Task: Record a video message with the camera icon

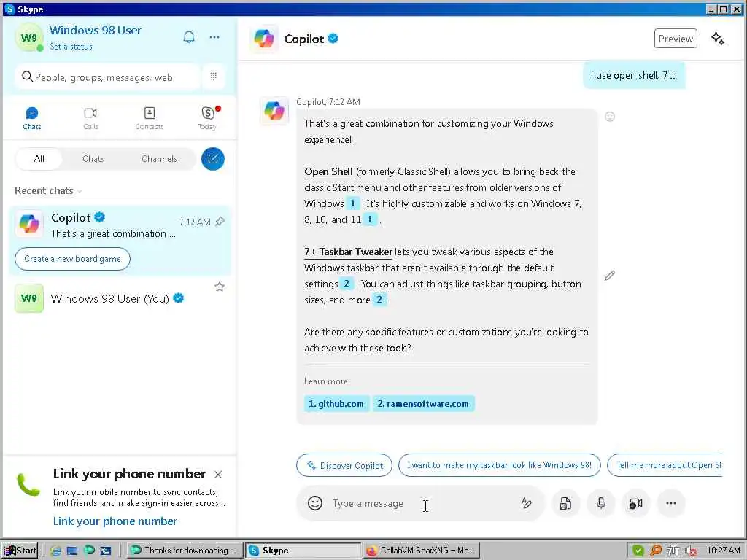Action: 636,503
